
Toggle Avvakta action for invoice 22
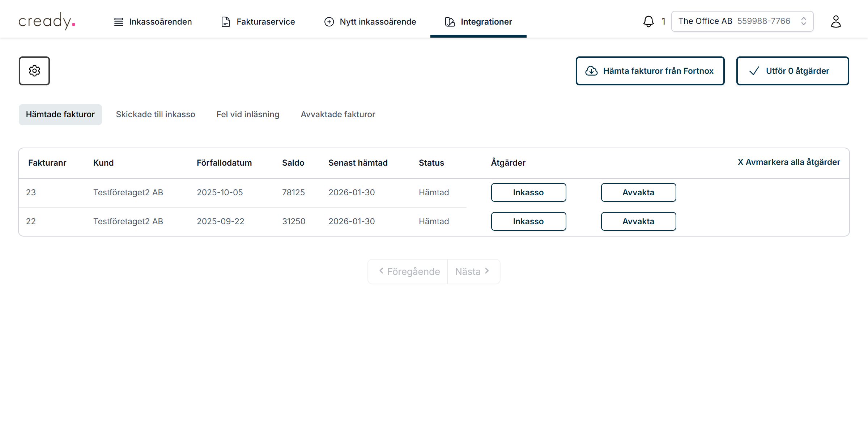tap(638, 221)
